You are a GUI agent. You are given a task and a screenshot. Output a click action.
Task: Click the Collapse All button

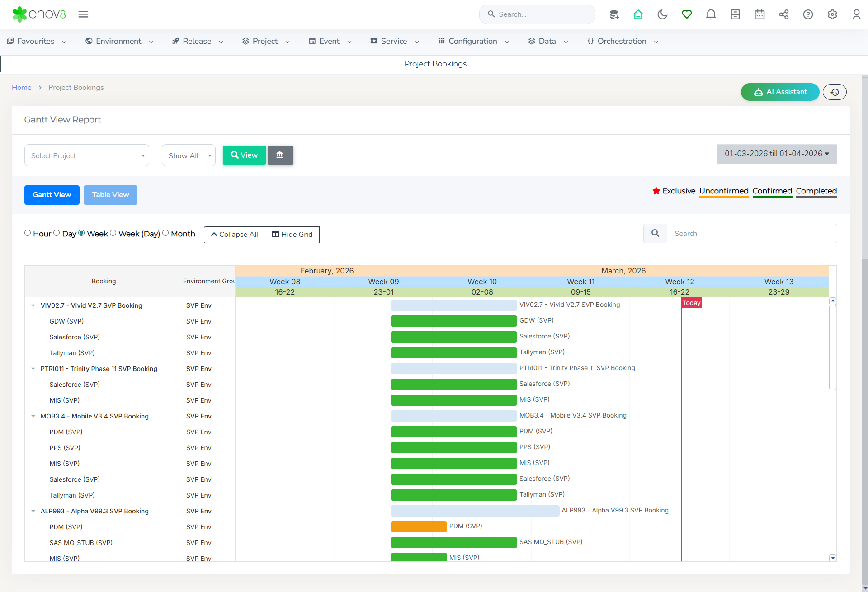[x=234, y=235]
